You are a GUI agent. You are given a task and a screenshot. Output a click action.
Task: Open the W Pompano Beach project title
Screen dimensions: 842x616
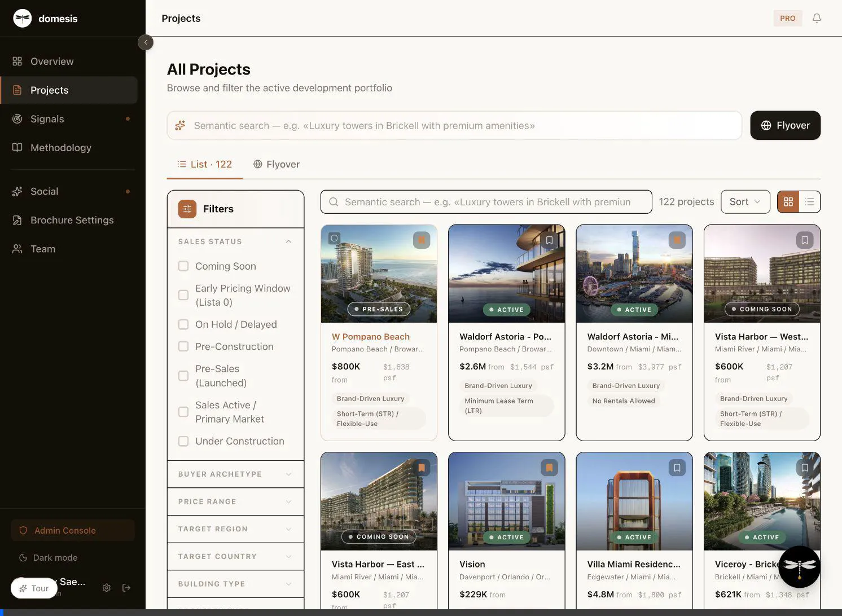(x=371, y=336)
